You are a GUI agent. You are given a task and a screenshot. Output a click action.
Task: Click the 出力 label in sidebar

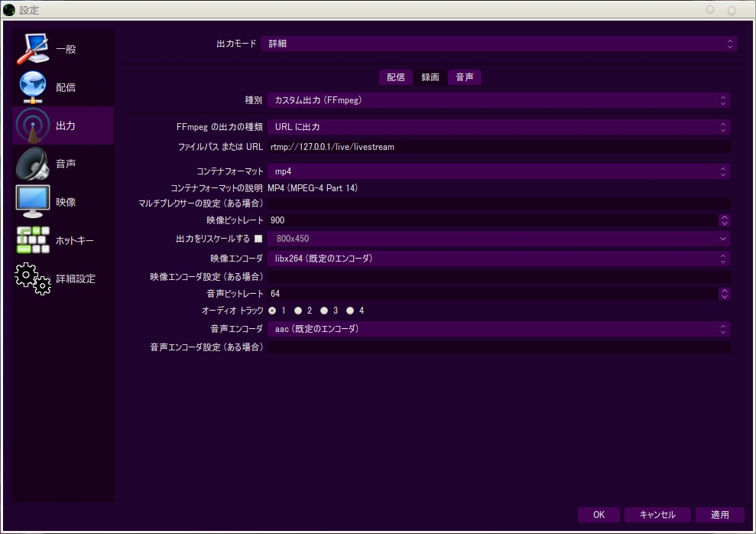click(66, 126)
